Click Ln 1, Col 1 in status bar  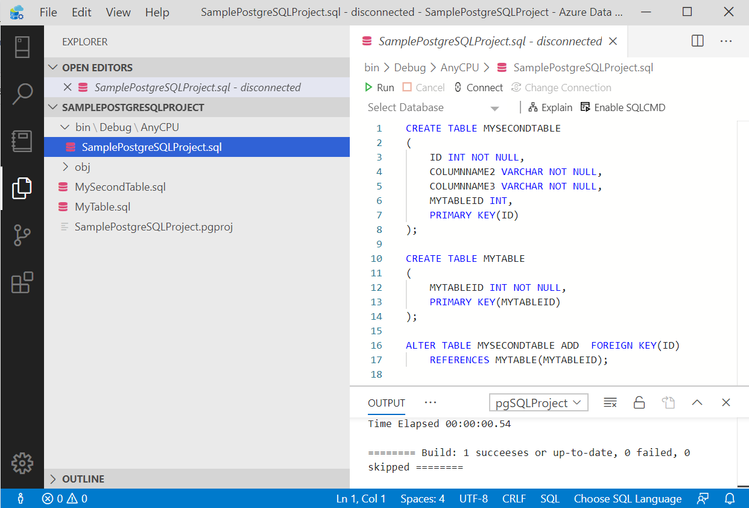(x=361, y=498)
